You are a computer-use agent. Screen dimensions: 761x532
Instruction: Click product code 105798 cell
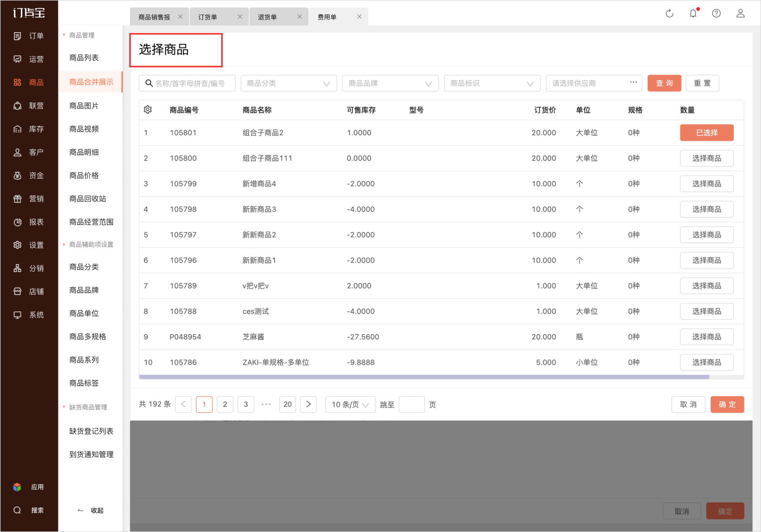183,209
